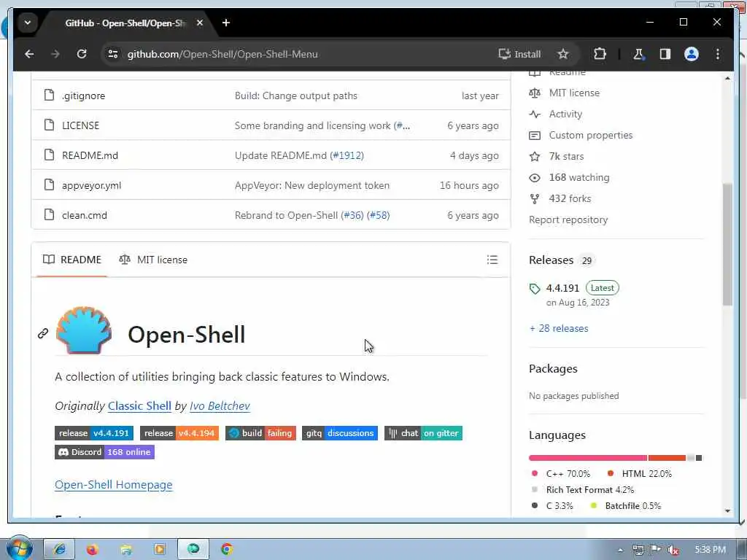Select the GitHub - Open-Shell browser tab
Screen dimensions: 747x560
(126, 23)
